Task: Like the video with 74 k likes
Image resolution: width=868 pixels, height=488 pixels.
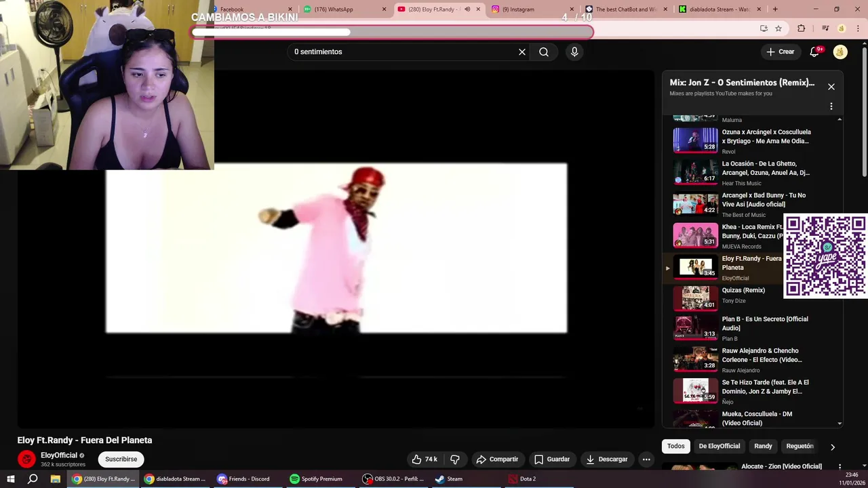Action: pyautogui.click(x=425, y=459)
